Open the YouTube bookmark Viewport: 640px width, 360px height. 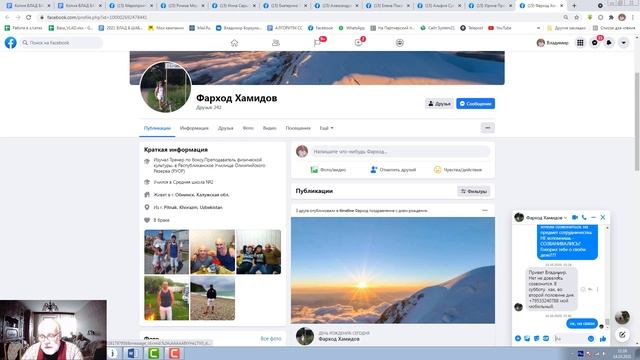tap(500, 28)
